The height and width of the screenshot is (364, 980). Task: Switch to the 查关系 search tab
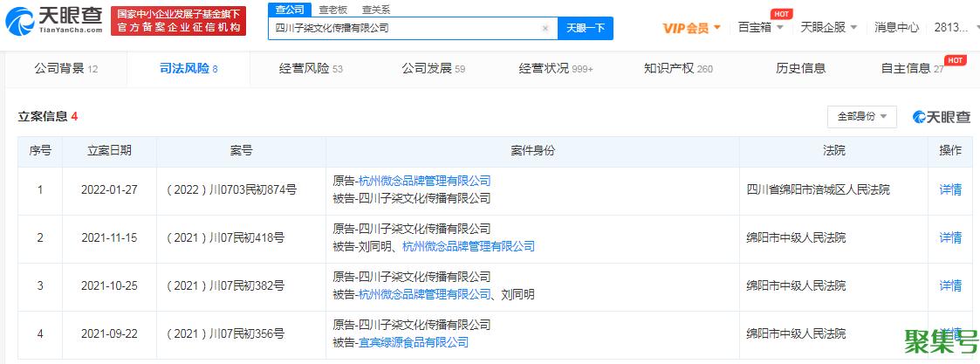click(x=376, y=9)
